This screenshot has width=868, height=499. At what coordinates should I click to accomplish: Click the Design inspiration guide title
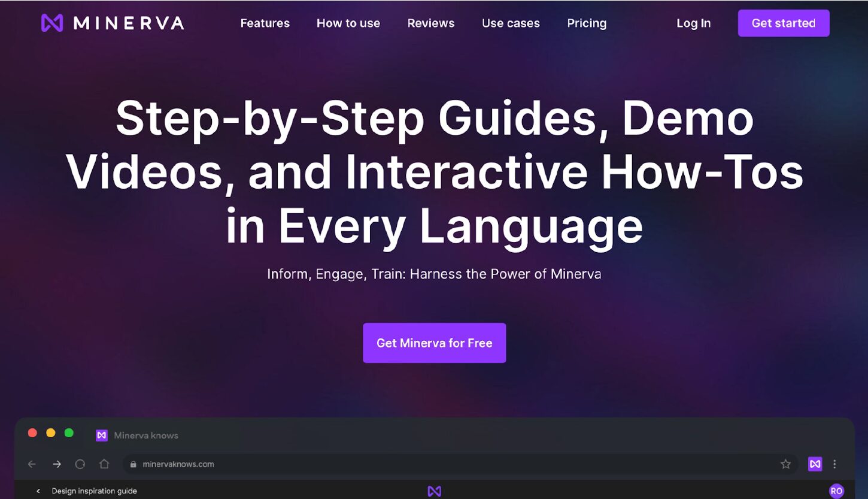(x=94, y=491)
